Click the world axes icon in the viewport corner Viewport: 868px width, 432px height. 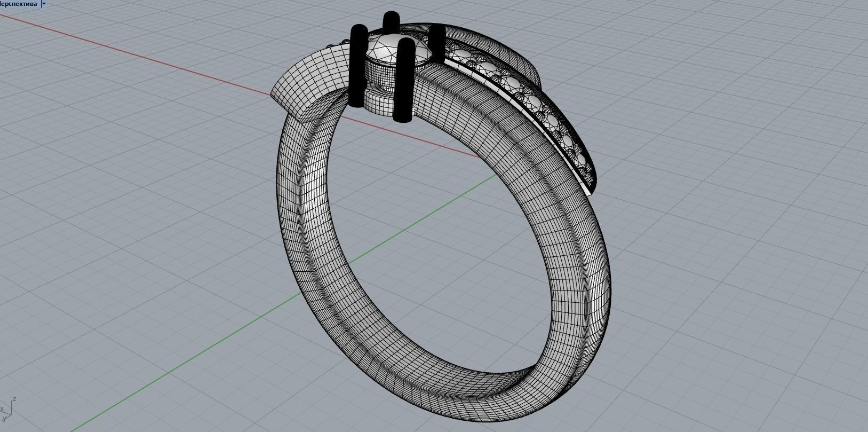(7, 409)
